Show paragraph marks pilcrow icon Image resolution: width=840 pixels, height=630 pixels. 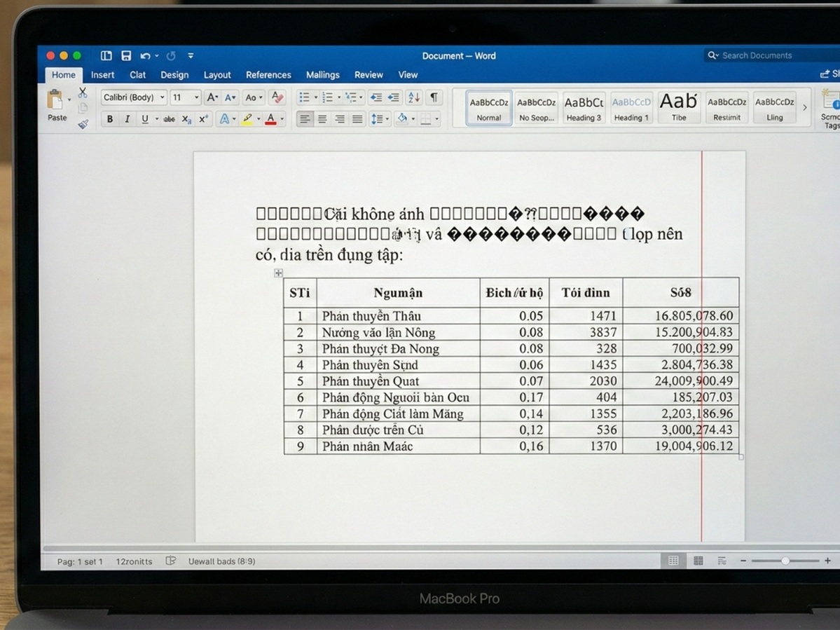pyautogui.click(x=434, y=97)
